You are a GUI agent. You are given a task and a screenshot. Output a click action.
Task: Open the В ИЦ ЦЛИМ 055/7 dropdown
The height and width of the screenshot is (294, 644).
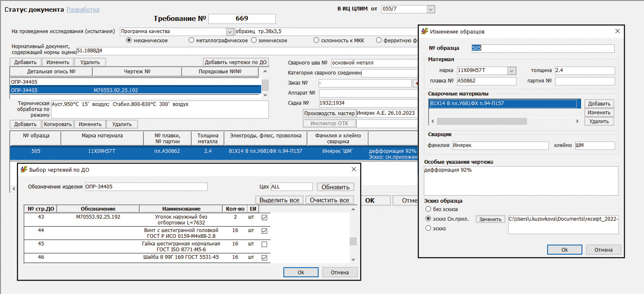point(431,9)
